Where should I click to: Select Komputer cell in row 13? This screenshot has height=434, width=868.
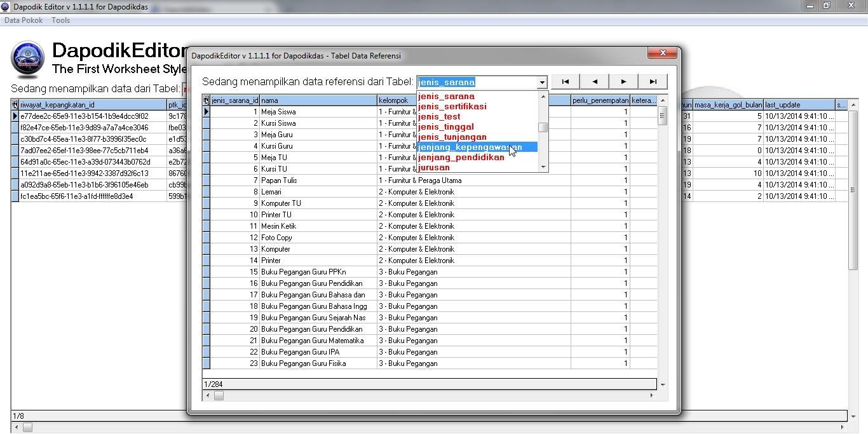pos(318,249)
